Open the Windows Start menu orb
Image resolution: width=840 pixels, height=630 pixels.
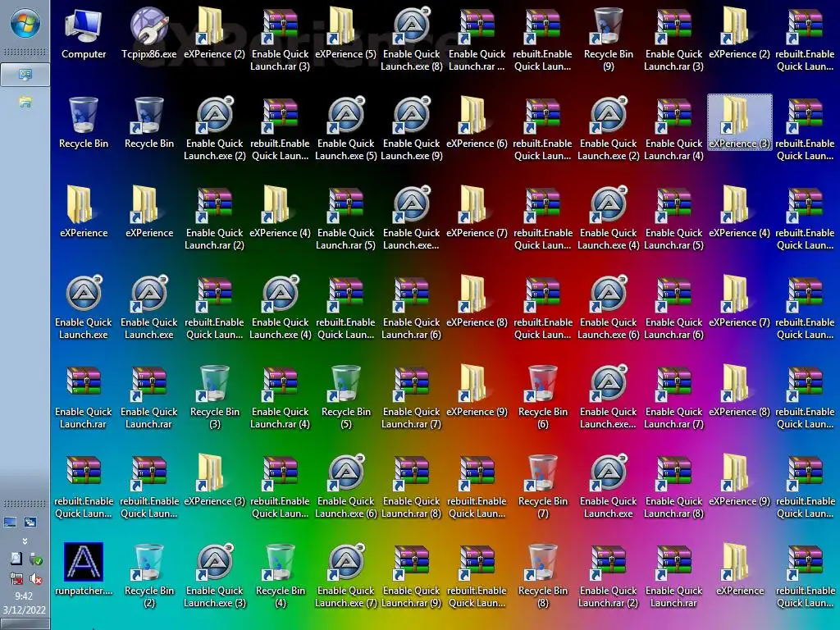25,24
